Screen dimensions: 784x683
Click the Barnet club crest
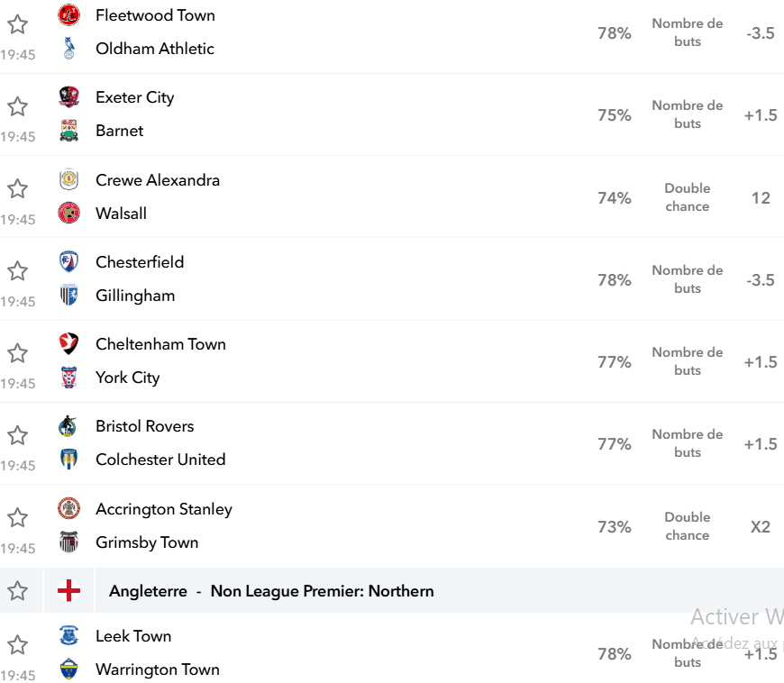(69, 131)
